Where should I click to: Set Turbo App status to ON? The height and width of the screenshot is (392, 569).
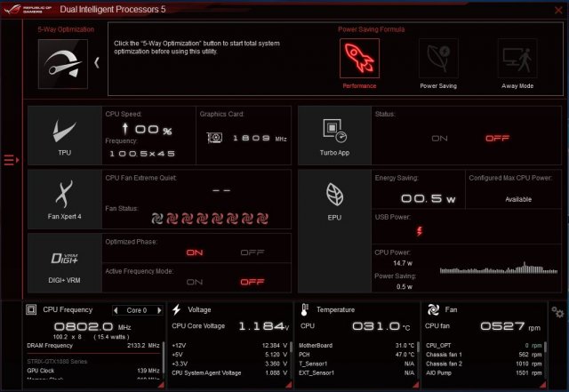[x=439, y=139]
